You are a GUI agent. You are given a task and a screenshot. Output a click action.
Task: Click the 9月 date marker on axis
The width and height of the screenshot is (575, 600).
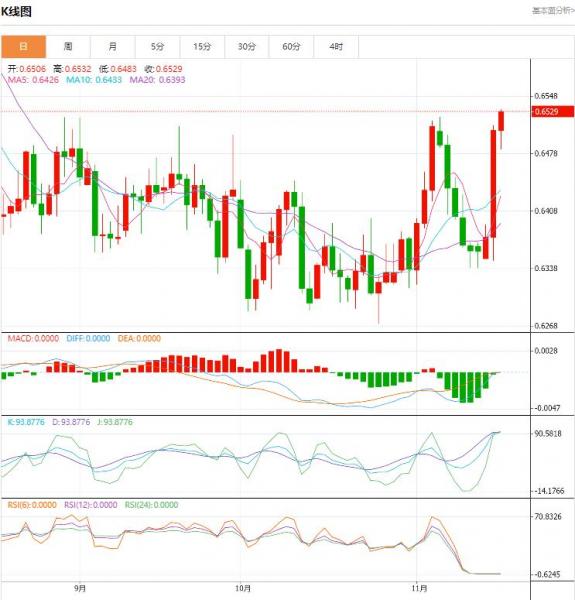(x=80, y=588)
